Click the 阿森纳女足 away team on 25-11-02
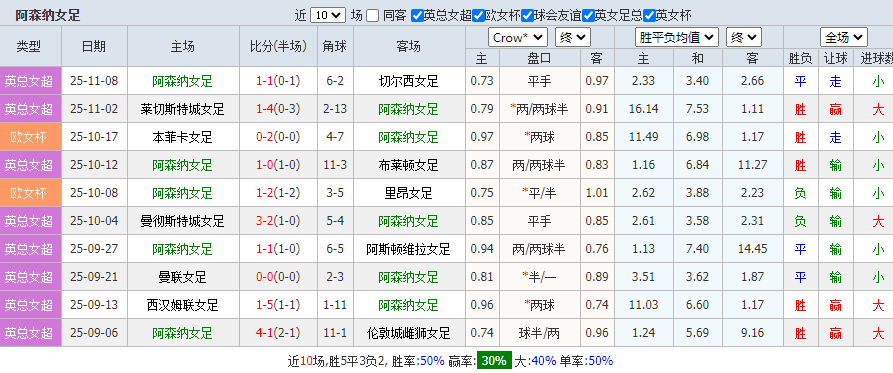Screen dimensions: 893x373 [x=408, y=109]
